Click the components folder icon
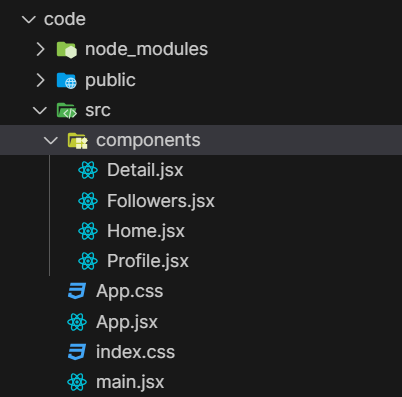 point(78,141)
